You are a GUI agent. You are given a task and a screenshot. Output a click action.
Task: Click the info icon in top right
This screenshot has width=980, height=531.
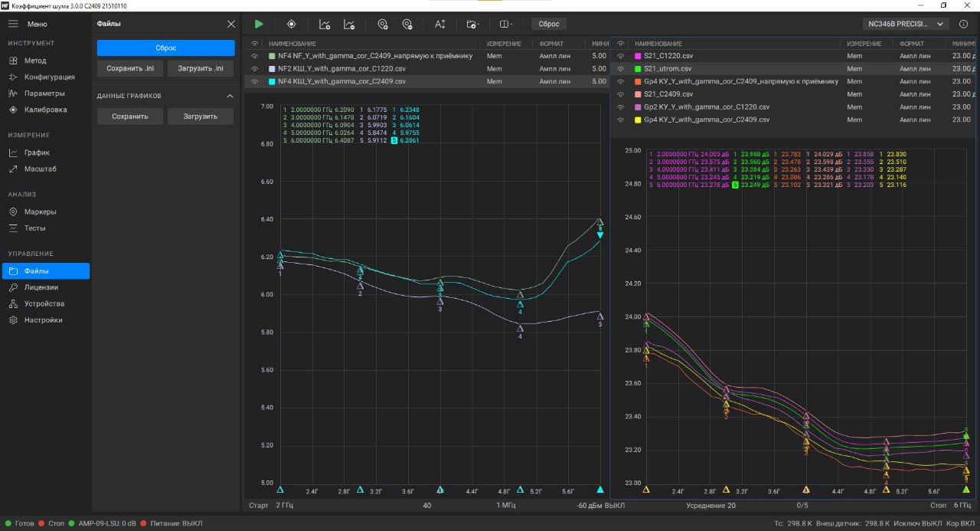pos(964,24)
